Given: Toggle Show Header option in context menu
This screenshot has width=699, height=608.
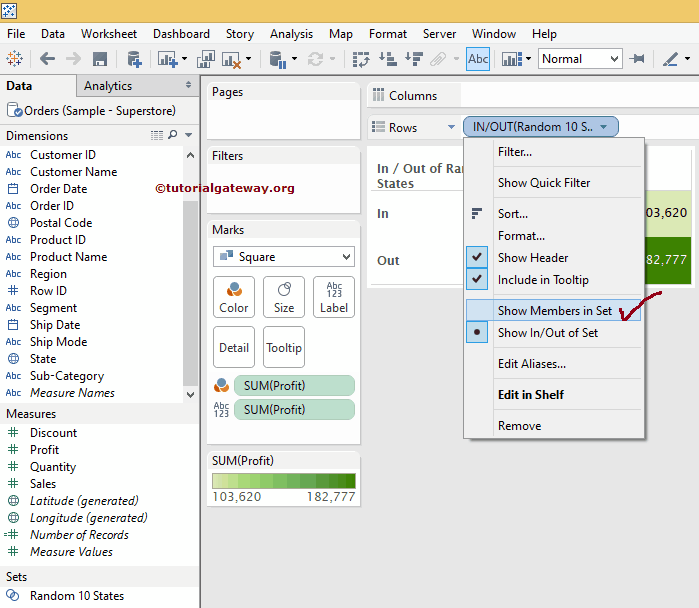Looking at the screenshot, I should [x=532, y=258].
